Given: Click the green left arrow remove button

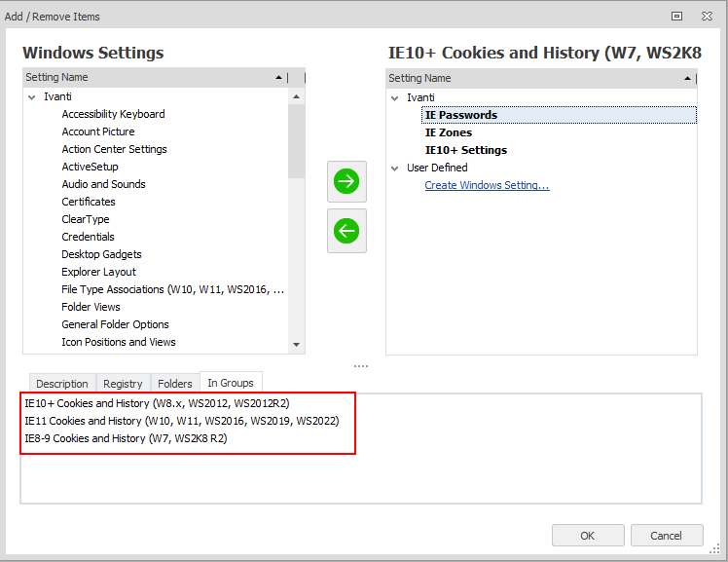Looking at the screenshot, I should [x=346, y=231].
